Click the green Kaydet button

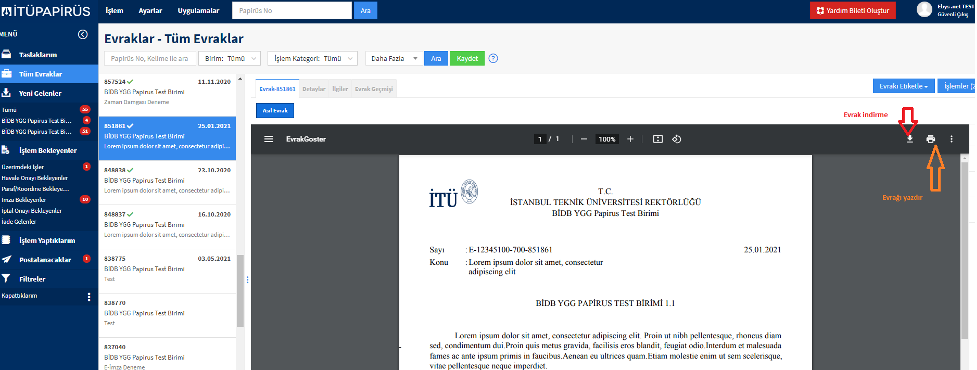[467, 59]
